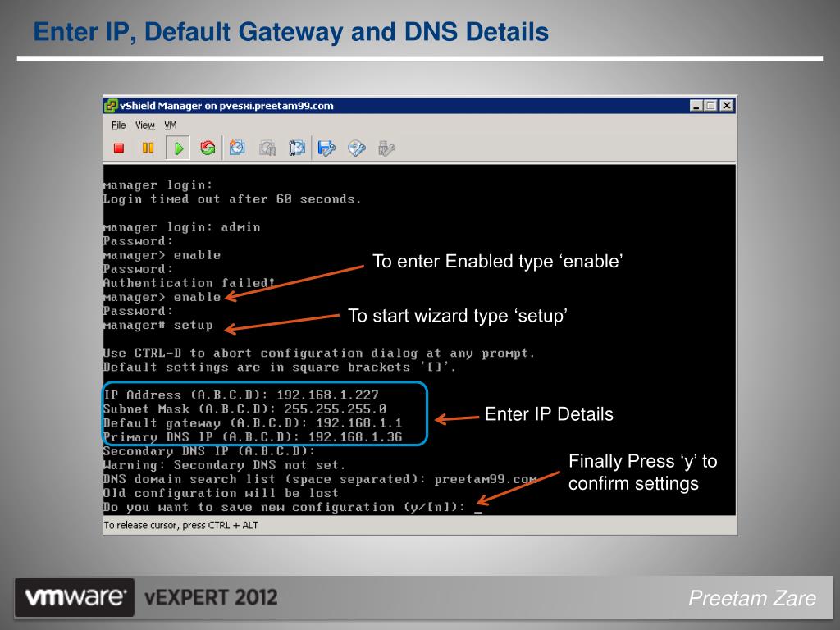Screen dimensions: 840x630
Task: Click the empty 'Secondary DNS IP (A.B.C.D):' line
Action: coord(209,451)
